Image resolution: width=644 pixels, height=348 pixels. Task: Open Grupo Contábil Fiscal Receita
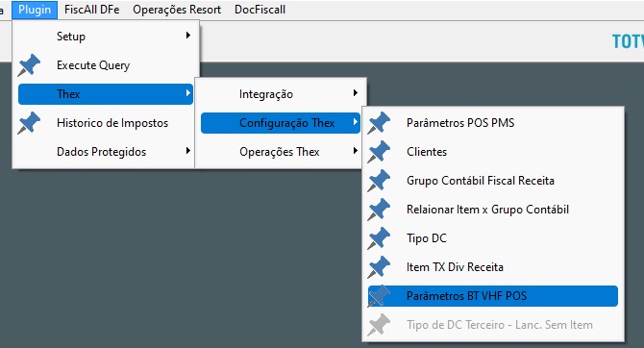[493, 181]
